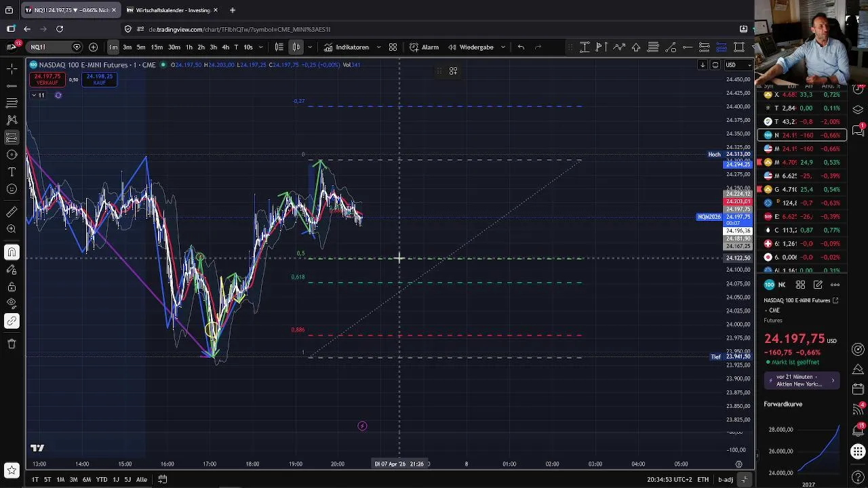Collapse the 11 indicators legend chevron
This screenshot has height=488, width=868.
(33, 95)
